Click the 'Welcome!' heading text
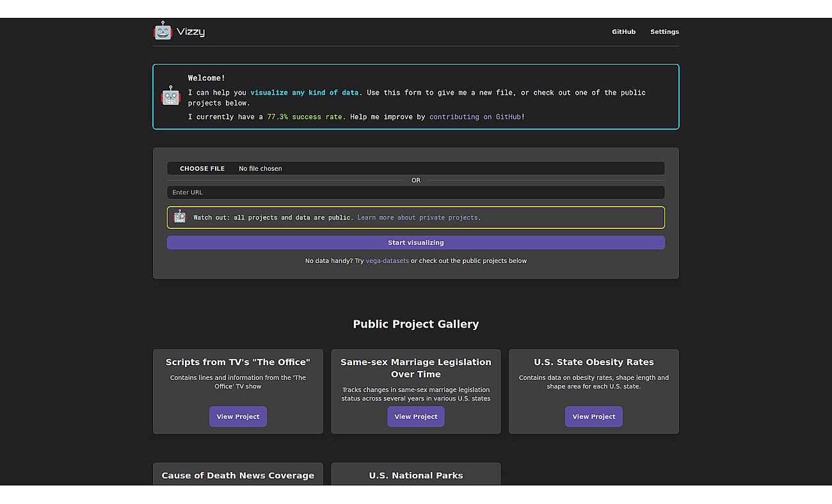This screenshot has width=832, height=504. [x=207, y=78]
